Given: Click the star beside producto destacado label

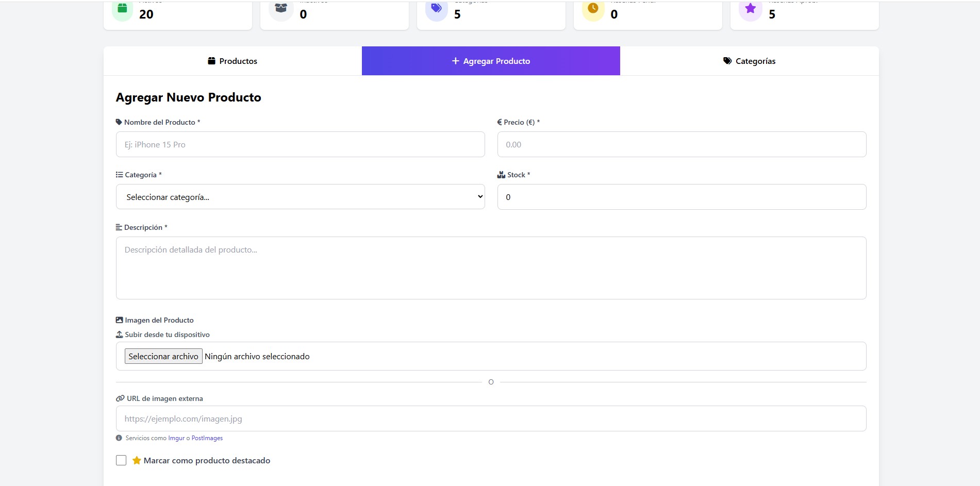Looking at the screenshot, I should tap(137, 460).
